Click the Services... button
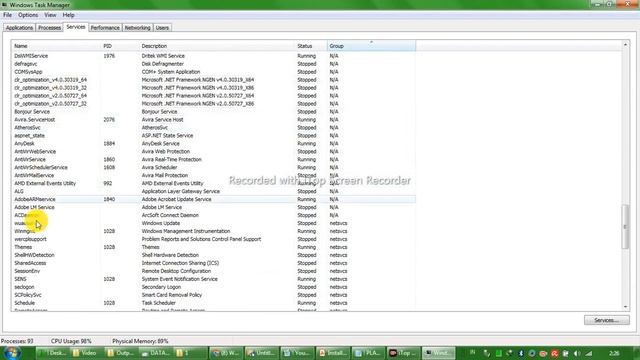This screenshot has height=360, width=640. 607,320
